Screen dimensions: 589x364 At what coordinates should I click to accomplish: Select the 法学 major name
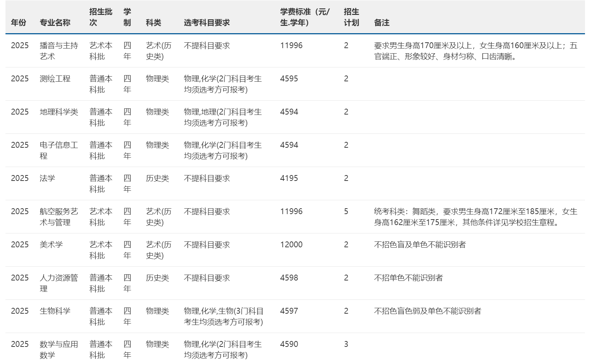click(x=47, y=178)
